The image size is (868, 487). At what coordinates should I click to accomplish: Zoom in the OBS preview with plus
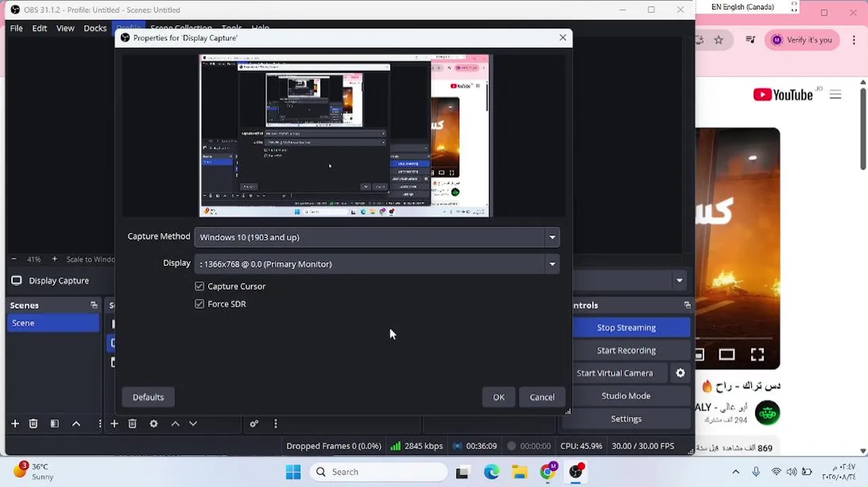pos(55,259)
